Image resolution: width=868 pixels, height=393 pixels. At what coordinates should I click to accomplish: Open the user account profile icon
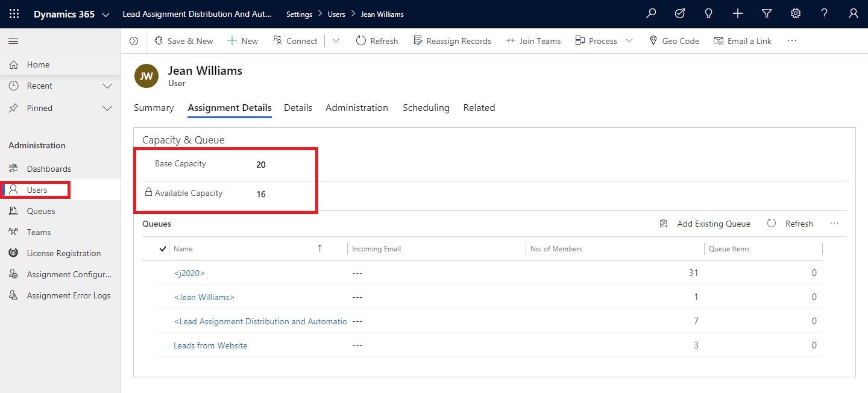pyautogui.click(x=854, y=14)
